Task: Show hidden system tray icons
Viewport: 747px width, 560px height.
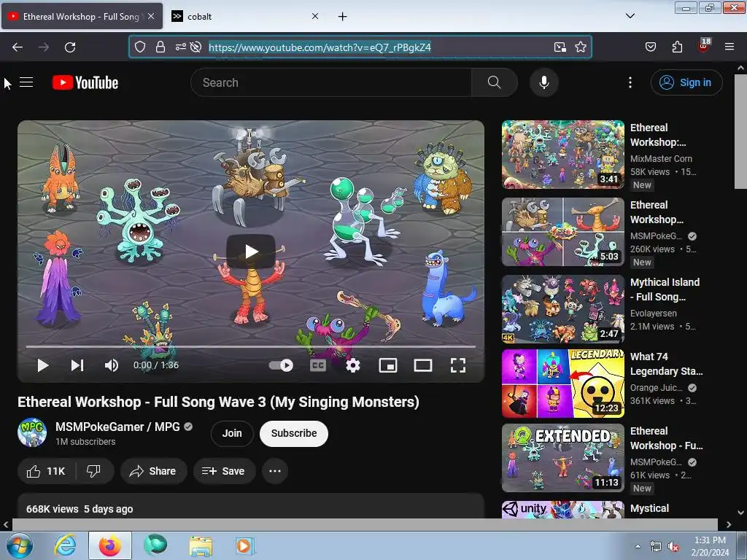Action: (x=638, y=546)
